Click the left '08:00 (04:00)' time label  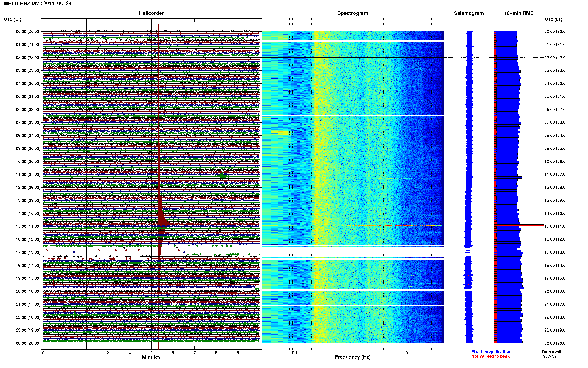coord(28,135)
